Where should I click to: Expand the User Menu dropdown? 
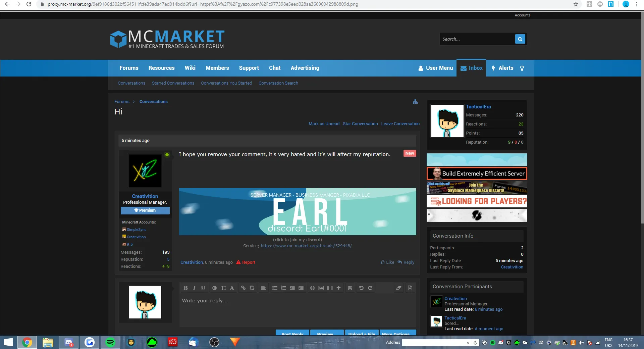(435, 68)
